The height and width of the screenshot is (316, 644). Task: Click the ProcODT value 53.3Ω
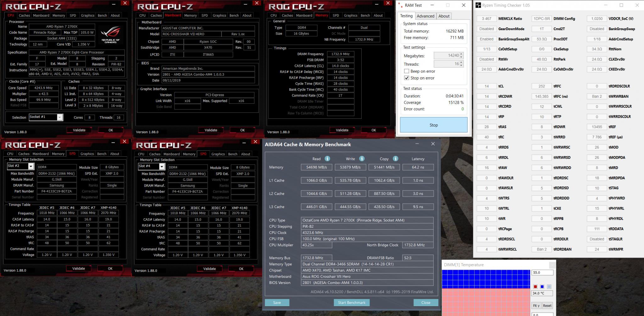pyautogui.click(x=541, y=39)
